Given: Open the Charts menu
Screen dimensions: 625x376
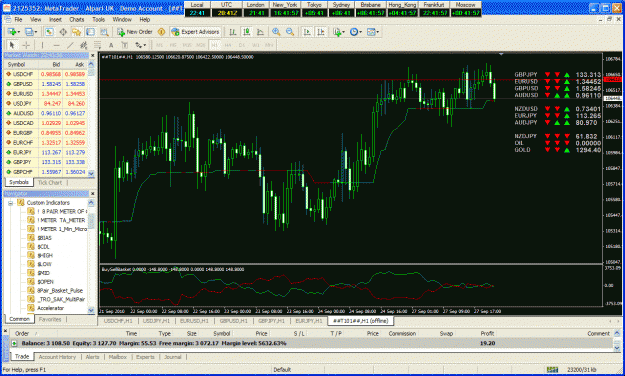Looking at the screenshot, I should coord(77,20).
